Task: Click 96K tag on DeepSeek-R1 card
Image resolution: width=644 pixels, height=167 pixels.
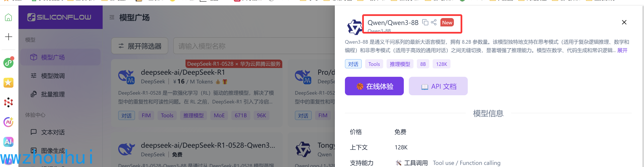Action: click(261, 115)
